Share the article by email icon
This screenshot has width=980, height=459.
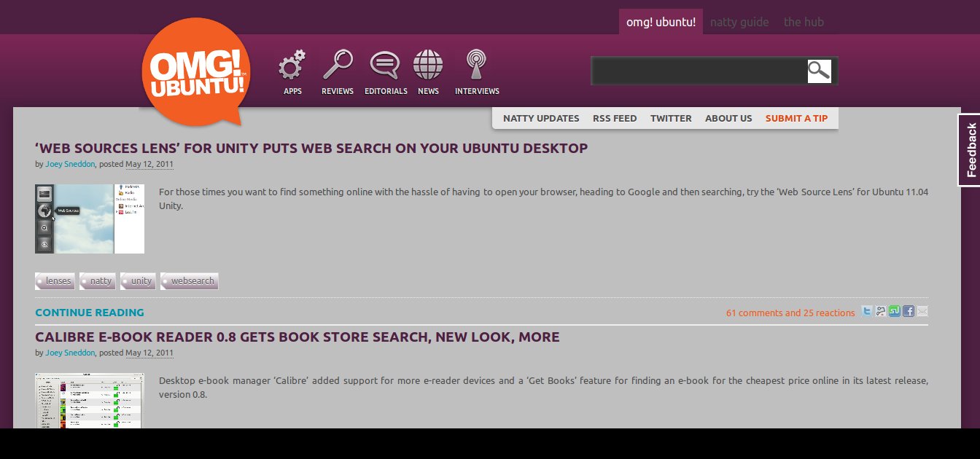click(922, 312)
